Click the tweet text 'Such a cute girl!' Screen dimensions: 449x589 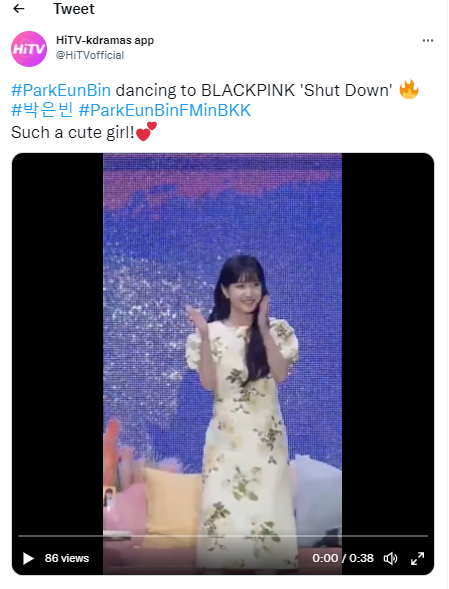[x=73, y=132]
